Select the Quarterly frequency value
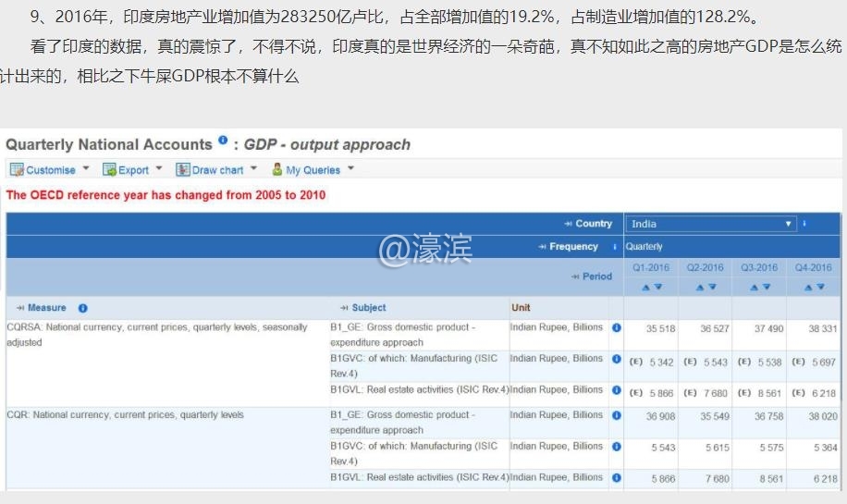Image resolution: width=847 pixels, height=504 pixels. tap(644, 246)
